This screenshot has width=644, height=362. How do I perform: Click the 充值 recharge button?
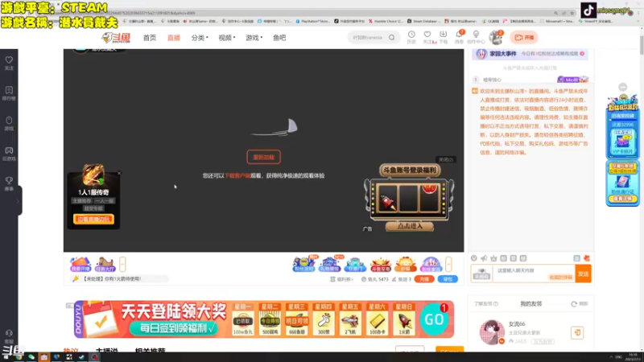(x=424, y=279)
